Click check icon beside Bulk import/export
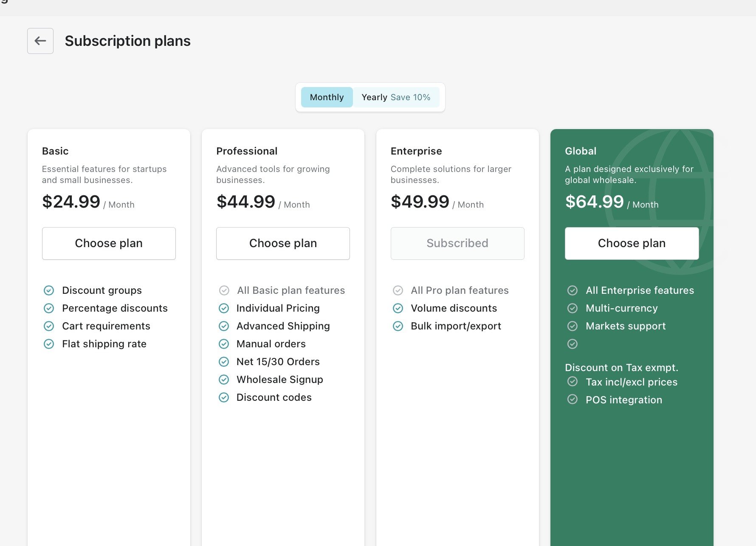Image resolution: width=756 pixels, height=546 pixels. coord(398,326)
